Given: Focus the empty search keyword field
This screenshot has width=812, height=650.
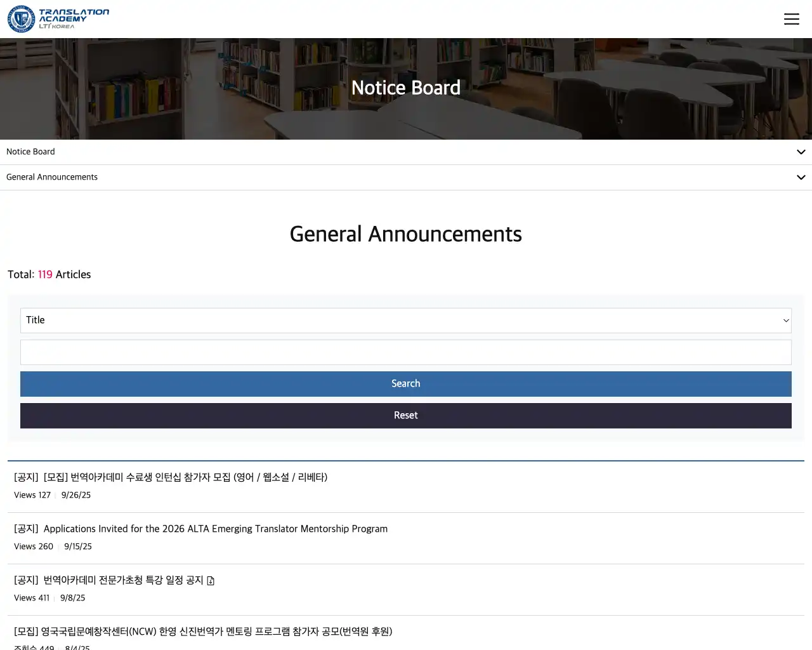Looking at the screenshot, I should [406, 352].
